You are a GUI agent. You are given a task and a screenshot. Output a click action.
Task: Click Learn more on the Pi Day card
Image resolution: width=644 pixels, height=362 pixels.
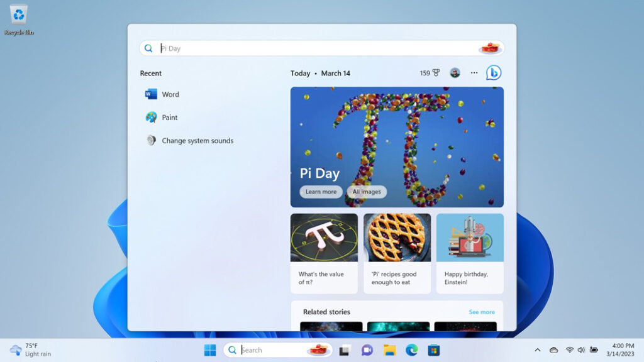[x=320, y=192]
